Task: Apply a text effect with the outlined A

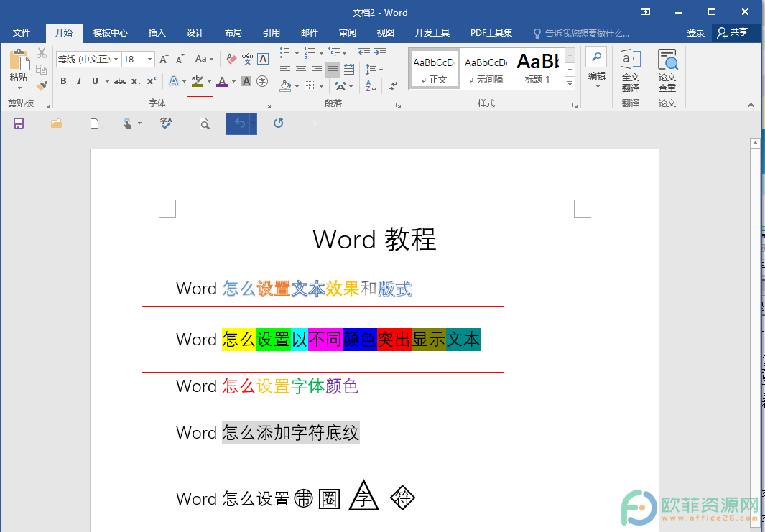Action: pos(174,81)
